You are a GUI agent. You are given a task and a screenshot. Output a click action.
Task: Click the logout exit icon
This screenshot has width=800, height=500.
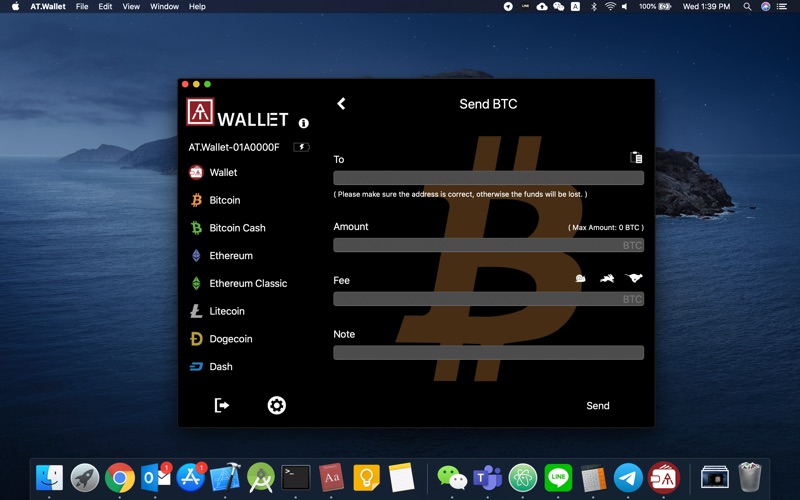pos(221,405)
